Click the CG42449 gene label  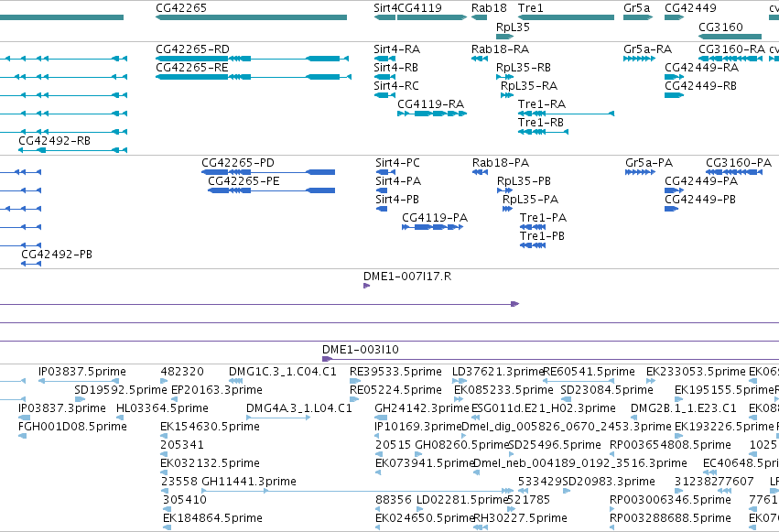(x=690, y=8)
